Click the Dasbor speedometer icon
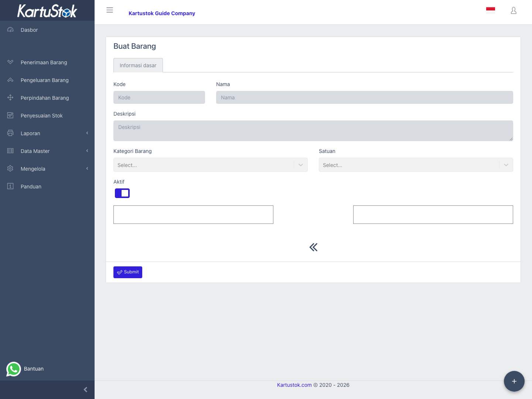This screenshot has height=399, width=532. pos(10,30)
